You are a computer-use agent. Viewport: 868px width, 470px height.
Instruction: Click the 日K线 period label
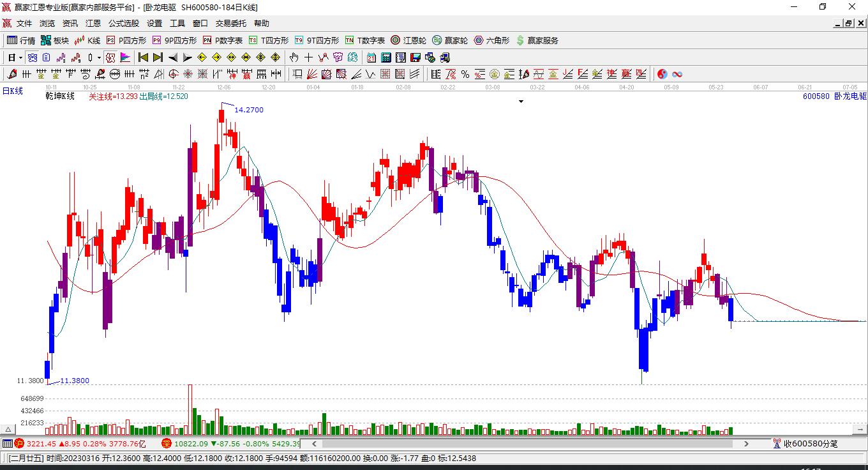coord(13,91)
